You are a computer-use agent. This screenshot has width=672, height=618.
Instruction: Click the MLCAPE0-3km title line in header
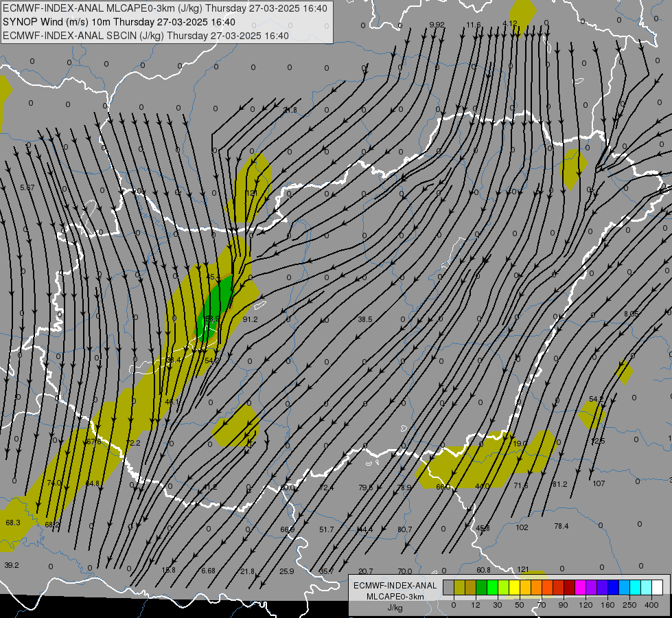(x=165, y=8)
